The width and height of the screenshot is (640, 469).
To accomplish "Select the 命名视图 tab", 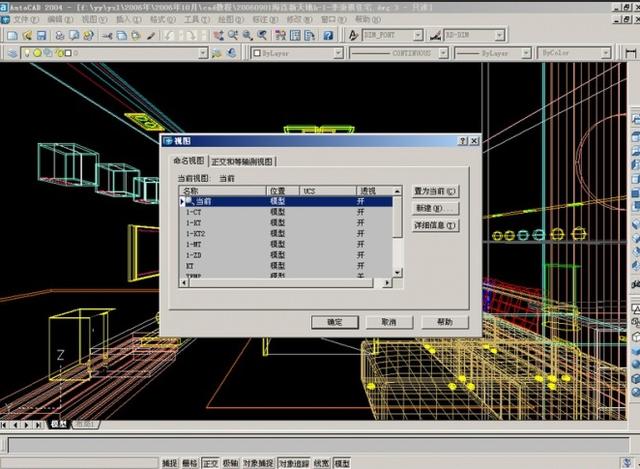I will pos(189,161).
